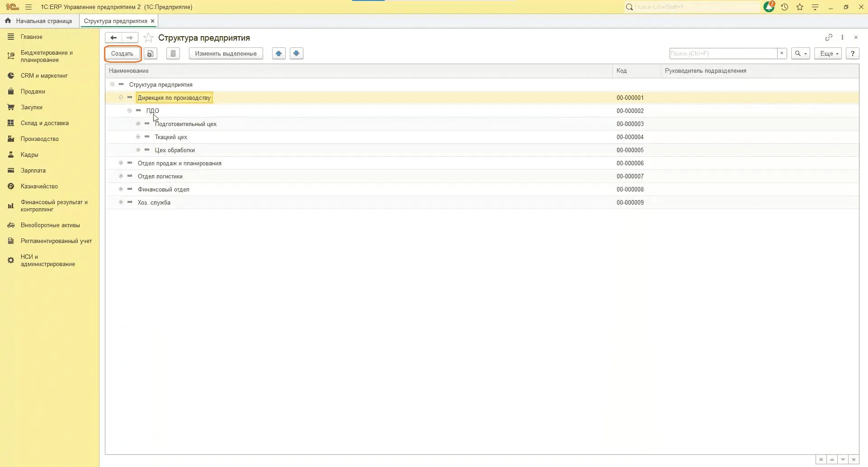Expand Финансовый отдел node
The width and height of the screenshot is (868, 467).
click(x=121, y=189)
